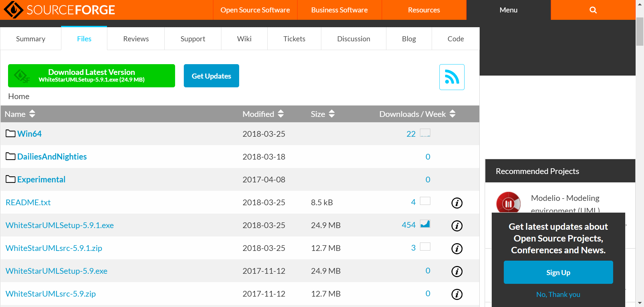Click the Modelio project logo icon
Viewport: 644px width, 307px height.
pos(508,202)
